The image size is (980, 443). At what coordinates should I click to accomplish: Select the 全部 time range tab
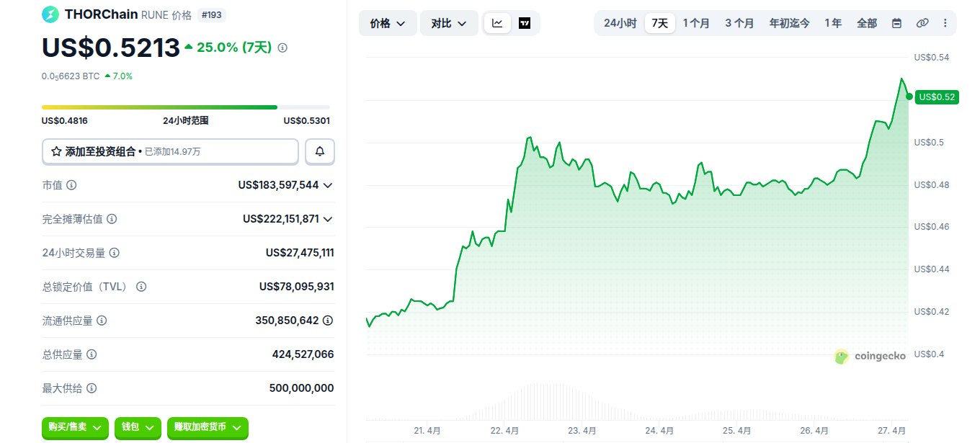(x=867, y=23)
